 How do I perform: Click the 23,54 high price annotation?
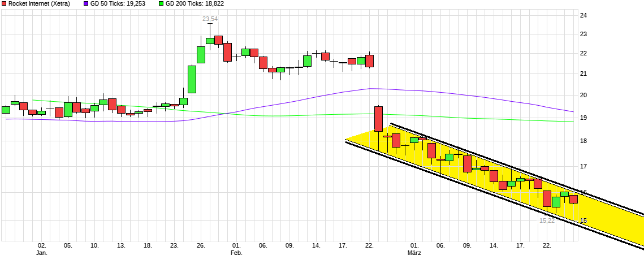click(x=209, y=19)
